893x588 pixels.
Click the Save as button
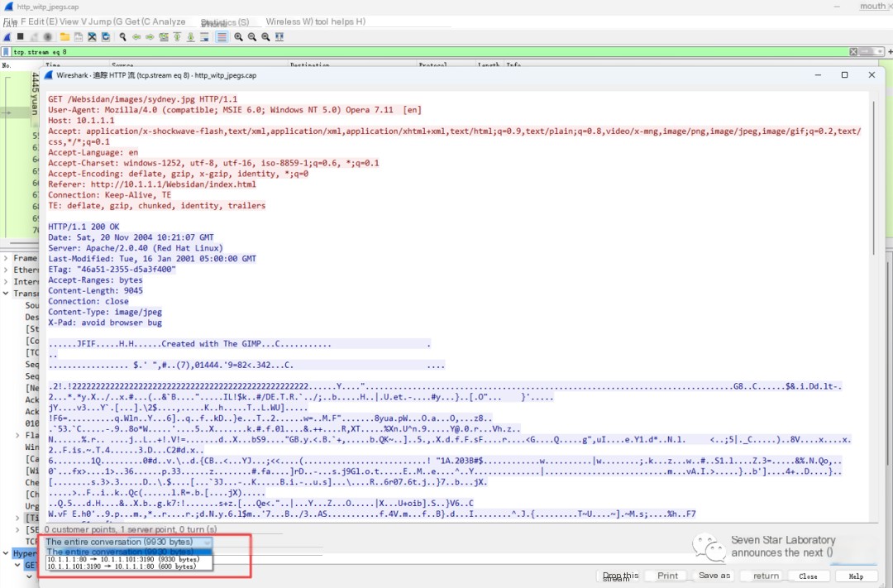click(714, 576)
